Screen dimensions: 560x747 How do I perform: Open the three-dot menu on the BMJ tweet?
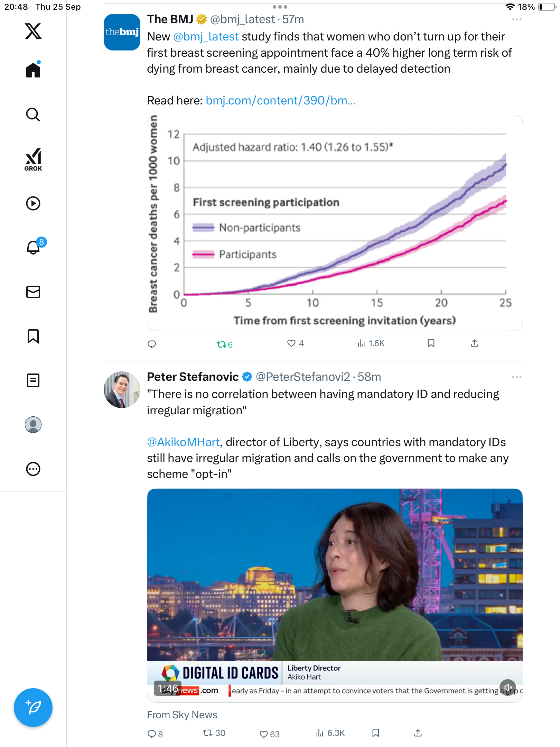516,19
